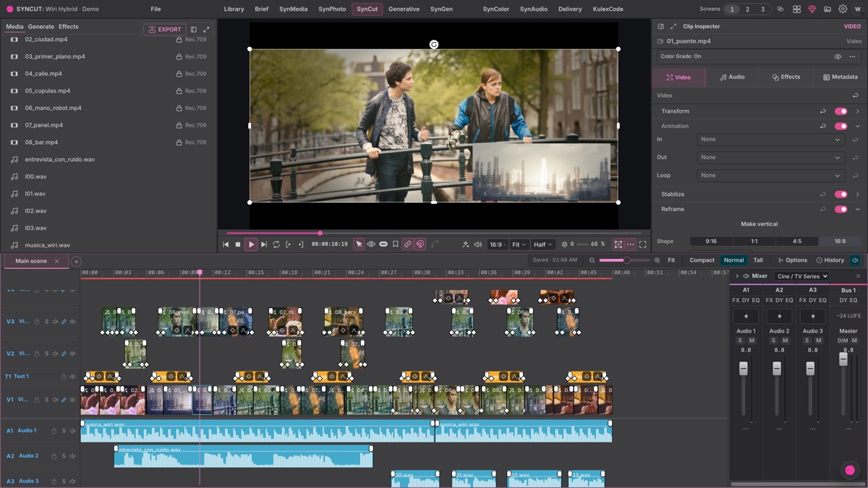Viewport: 868px width, 488px height.
Task: Click the viewer speaker volume icon
Action: (x=478, y=244)
